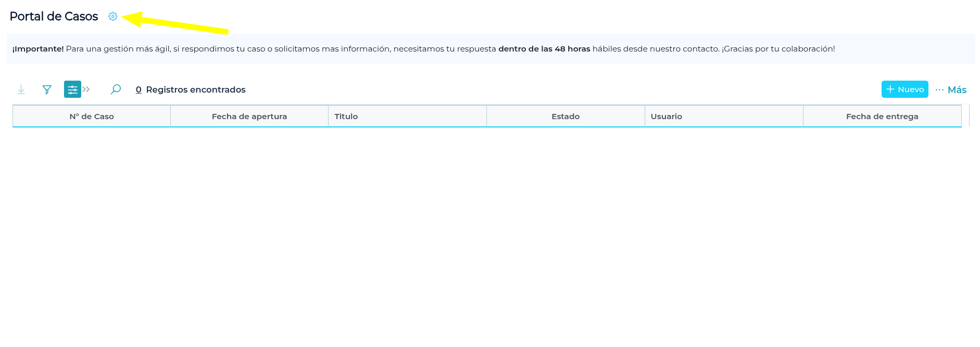The image size is (980, 347).
Task: Click the Usuario column header
Action: tap(666, 117)
